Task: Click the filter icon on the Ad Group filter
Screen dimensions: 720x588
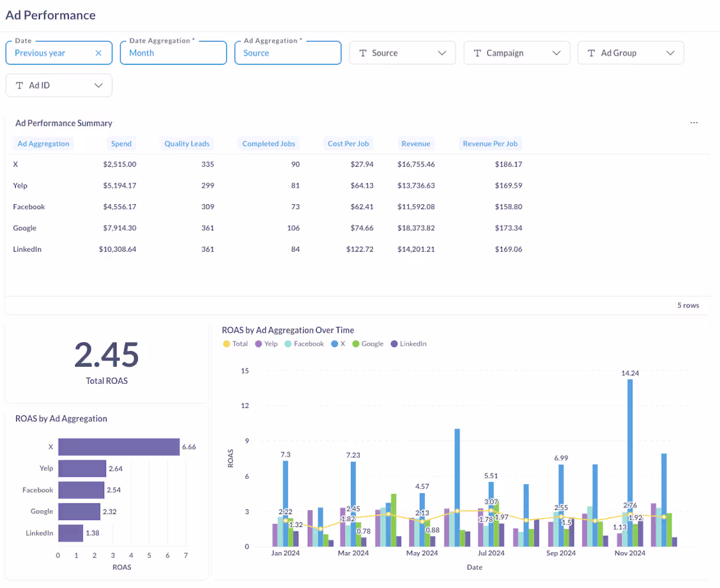Action: tap(591, 53)
